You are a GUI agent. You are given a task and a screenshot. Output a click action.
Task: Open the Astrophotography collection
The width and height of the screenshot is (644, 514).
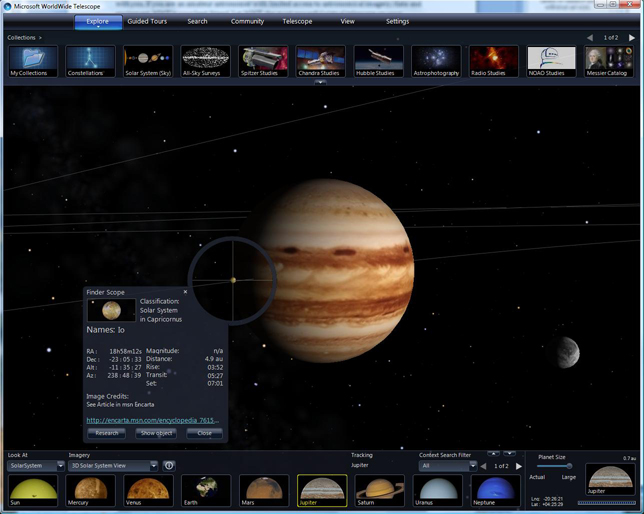point(437,61)
